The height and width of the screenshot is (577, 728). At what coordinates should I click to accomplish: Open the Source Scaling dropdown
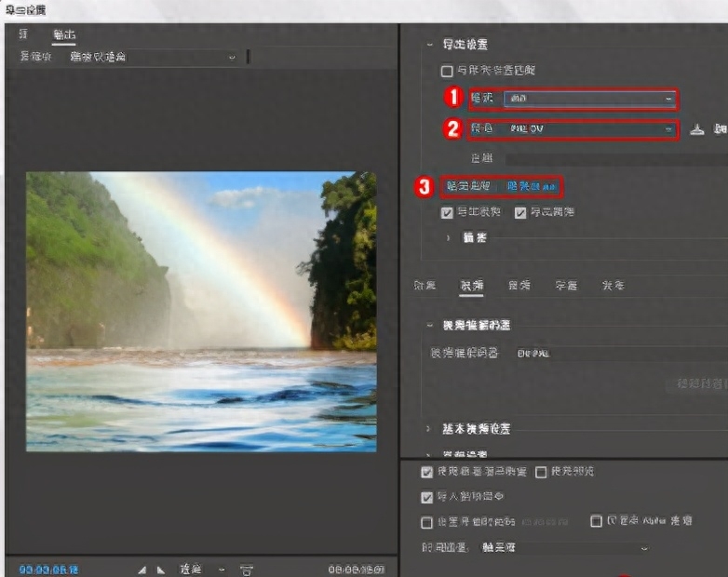point(154,57)
